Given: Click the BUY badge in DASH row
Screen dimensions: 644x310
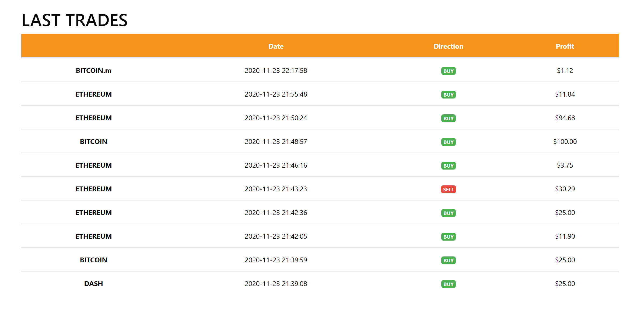Looking at the screenshot, I should 448,284.
